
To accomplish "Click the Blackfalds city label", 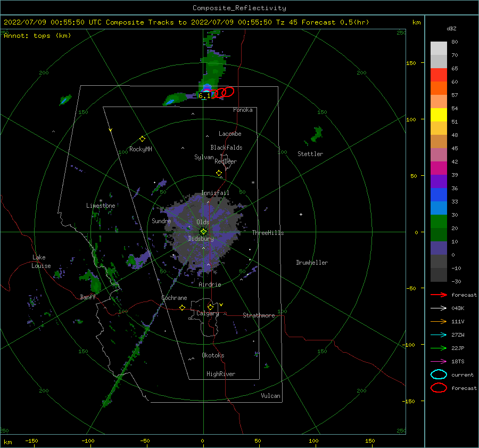I will coord(226,148).
